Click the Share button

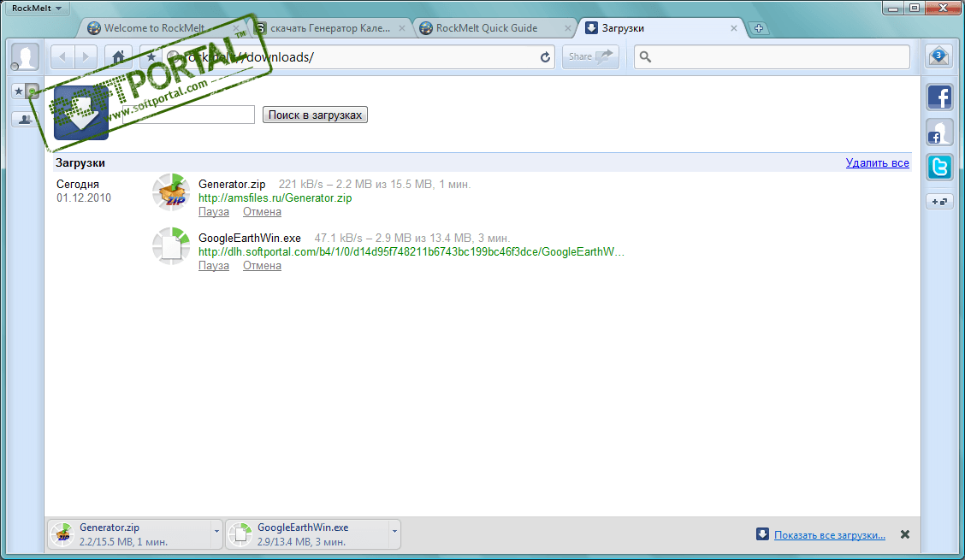590,56
